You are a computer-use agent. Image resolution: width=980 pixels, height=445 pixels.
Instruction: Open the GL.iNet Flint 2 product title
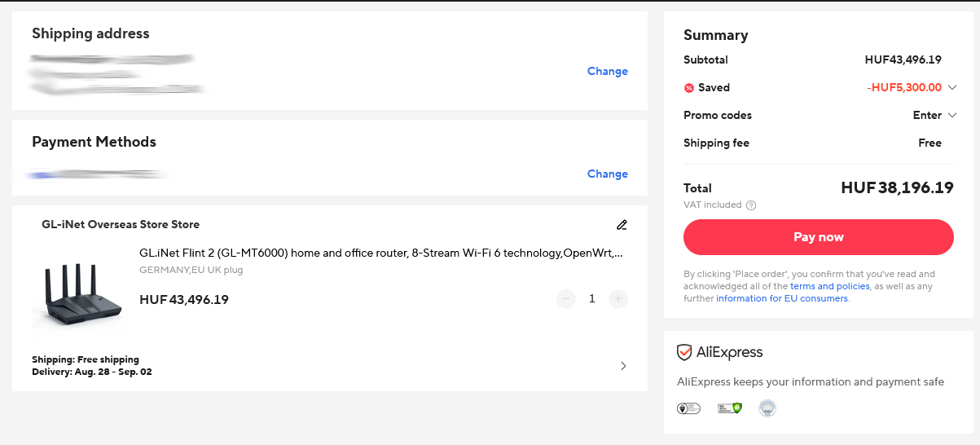(381, 253)
